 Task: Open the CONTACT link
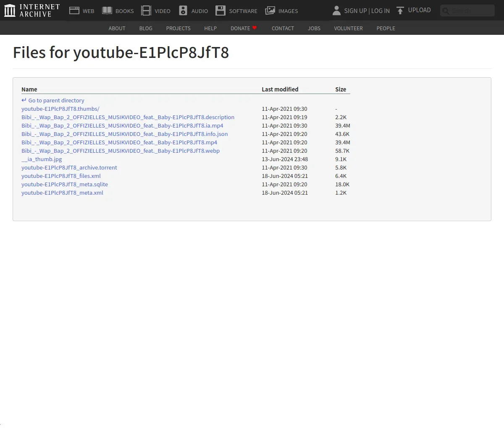point(283,28)
